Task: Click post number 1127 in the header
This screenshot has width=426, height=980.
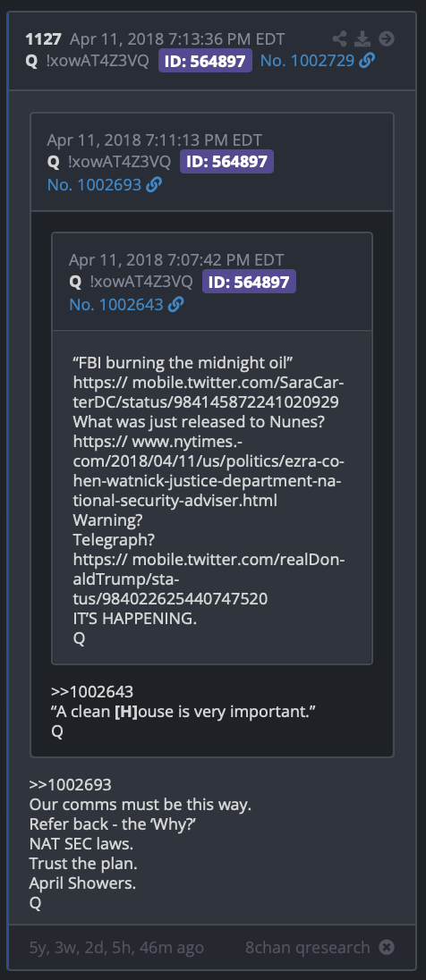Action: 43,39
